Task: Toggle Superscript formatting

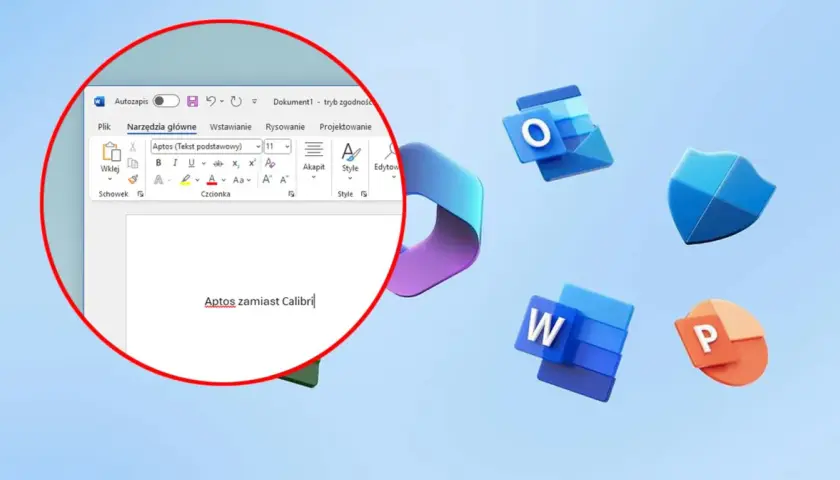Action: click(x=252, y=163)
